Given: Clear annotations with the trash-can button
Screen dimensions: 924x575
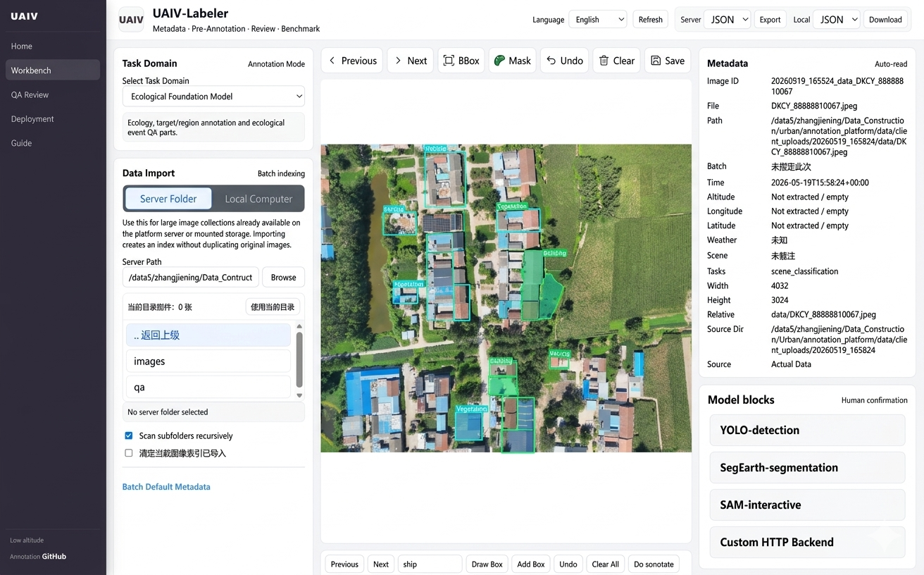Looking at the screenshot, I should click(x=616, y=61).
